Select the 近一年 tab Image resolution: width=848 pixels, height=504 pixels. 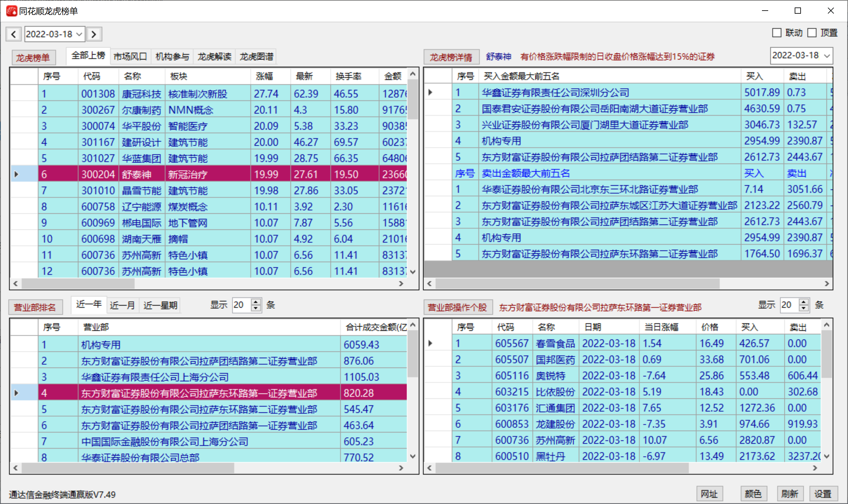pyautogui.click(x=89, y=305)
